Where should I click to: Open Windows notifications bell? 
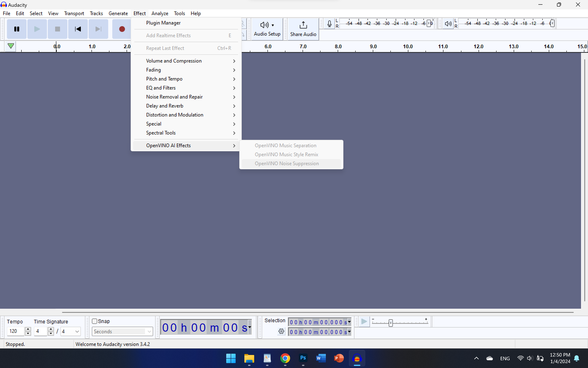(577, 358)
